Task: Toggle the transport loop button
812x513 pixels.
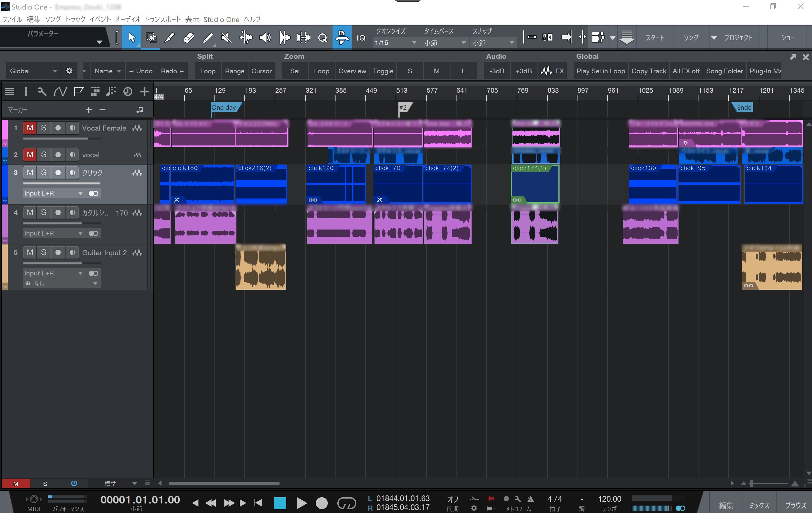Action: pyautogui.click(x=346, y=503)
